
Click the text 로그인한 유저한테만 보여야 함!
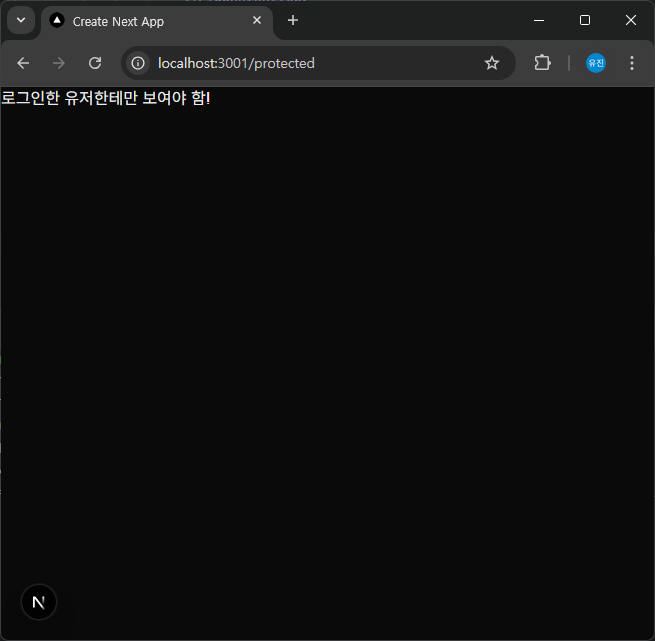106,98
